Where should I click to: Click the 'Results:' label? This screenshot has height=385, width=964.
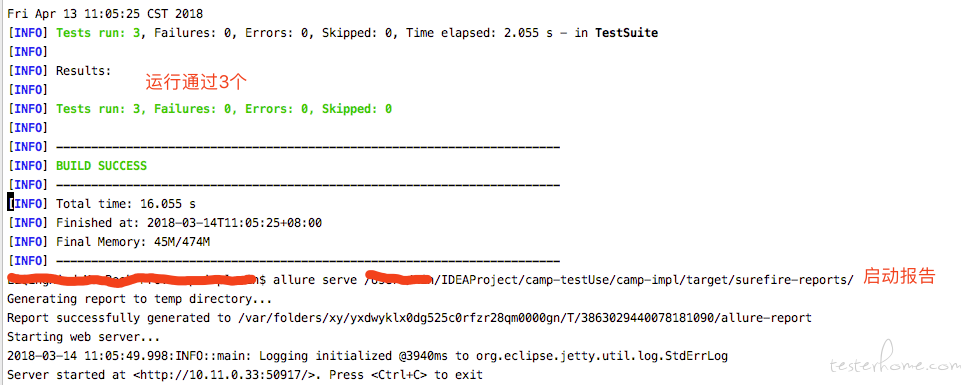(84, 71)
